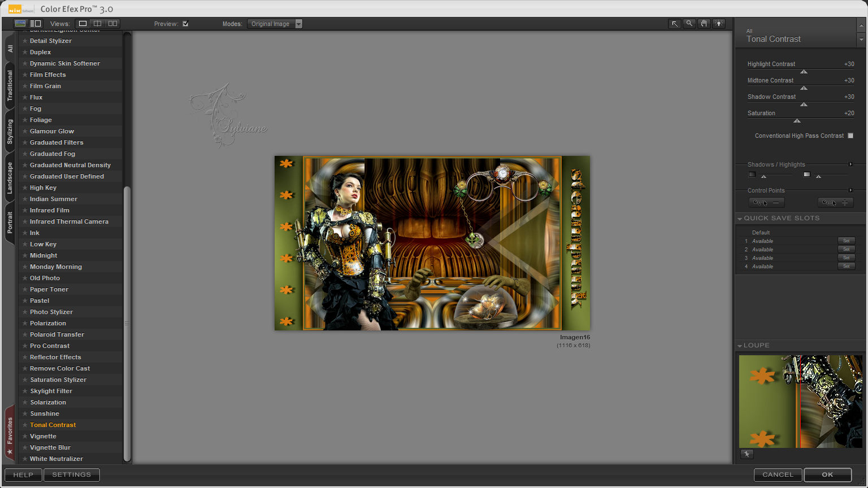Select the zoom magnifier tool
The width and height of the screenshot is (868, 488).
tap(689, 24)
